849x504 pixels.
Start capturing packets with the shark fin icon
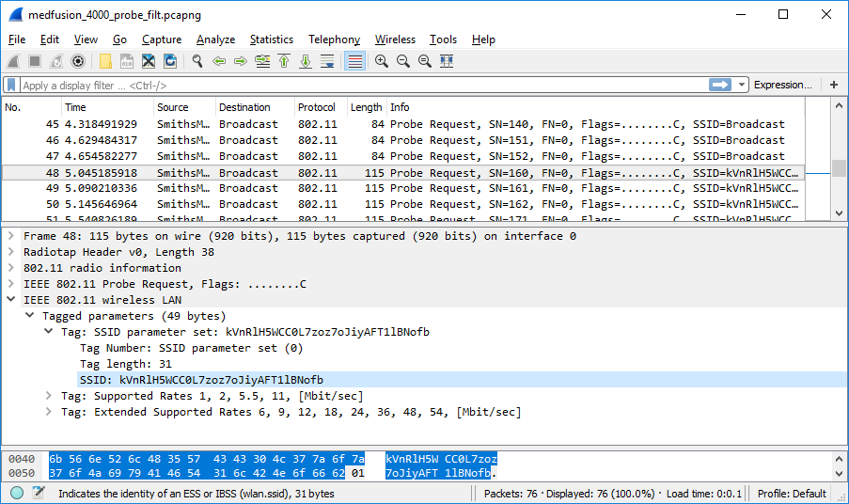click(13, 61)
